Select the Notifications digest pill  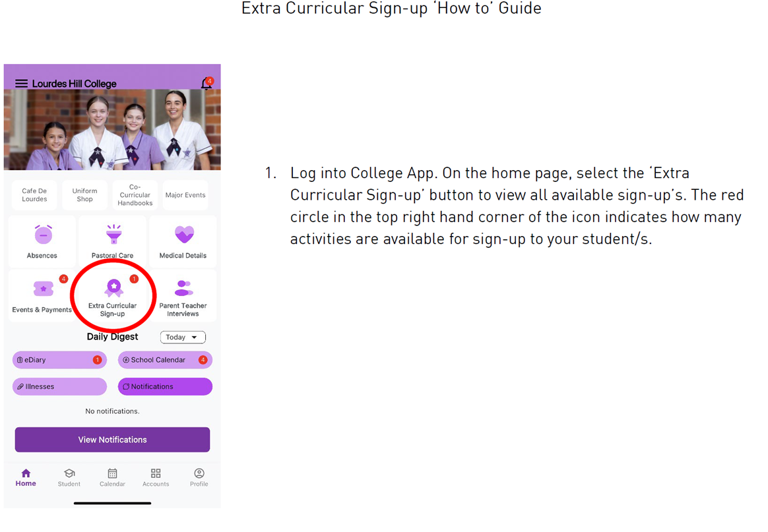[x=165, y=386]
